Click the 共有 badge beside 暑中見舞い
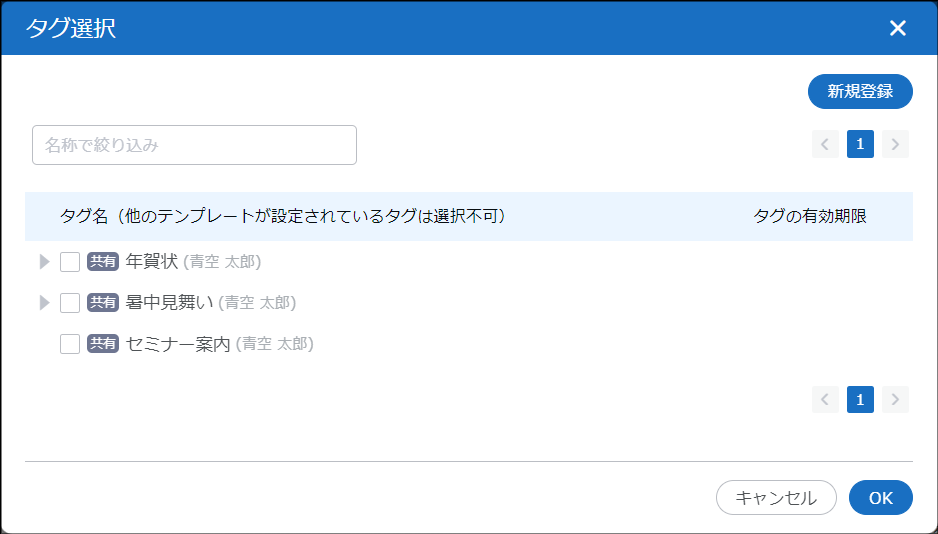Image resolution: width=938 pixels, height=534 pixels. pos(103,303)
